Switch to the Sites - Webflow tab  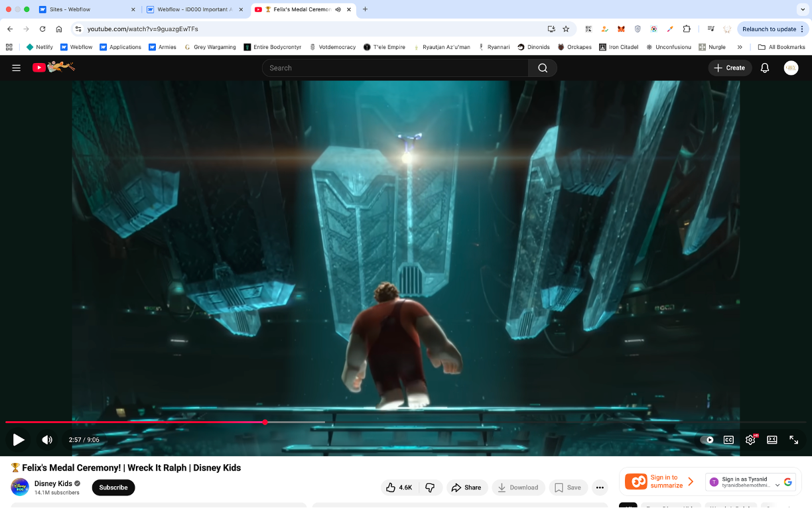86,9
